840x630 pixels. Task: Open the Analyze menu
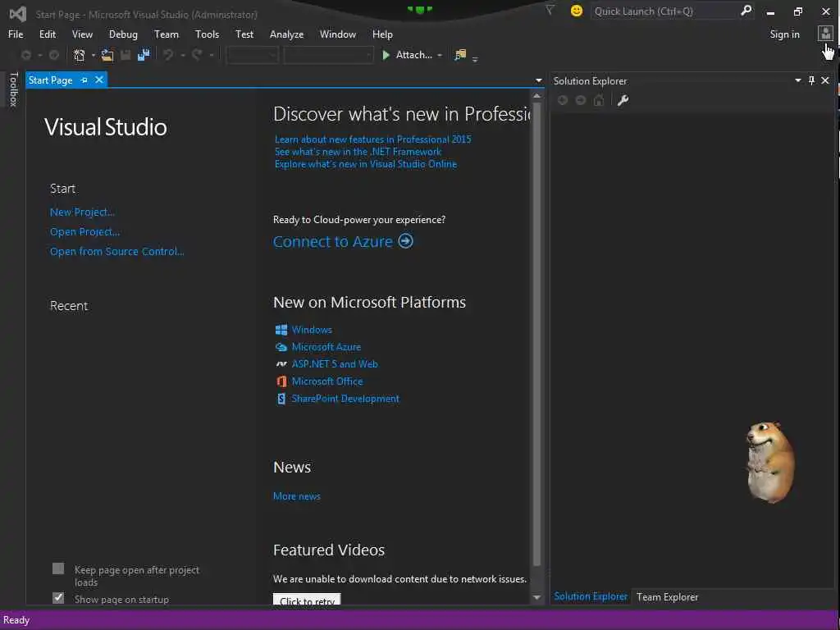point(286,34)
